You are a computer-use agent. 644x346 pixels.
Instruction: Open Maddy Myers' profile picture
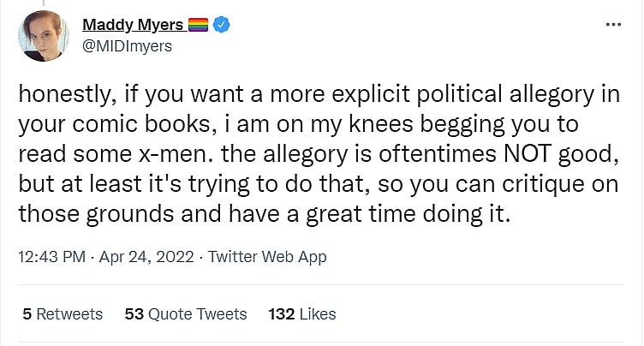43,36
